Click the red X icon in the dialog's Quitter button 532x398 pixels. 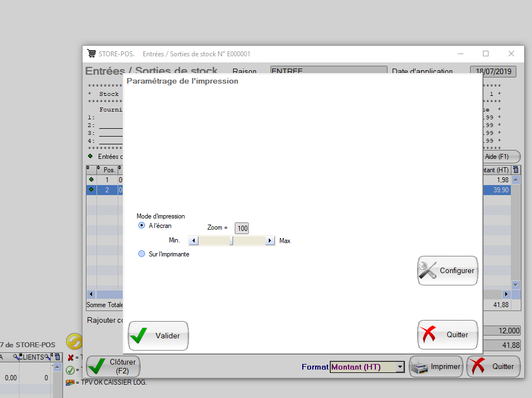[x=429, y=335]
